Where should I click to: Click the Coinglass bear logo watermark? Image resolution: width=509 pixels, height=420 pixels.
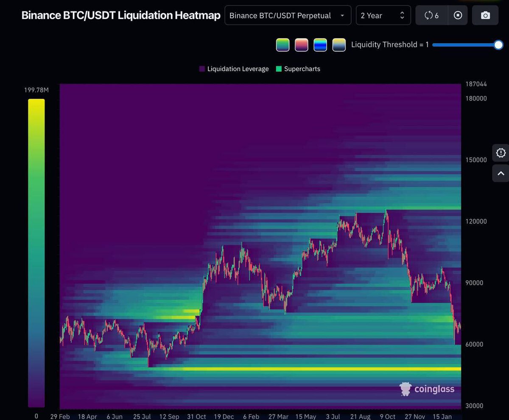point(406,389)
